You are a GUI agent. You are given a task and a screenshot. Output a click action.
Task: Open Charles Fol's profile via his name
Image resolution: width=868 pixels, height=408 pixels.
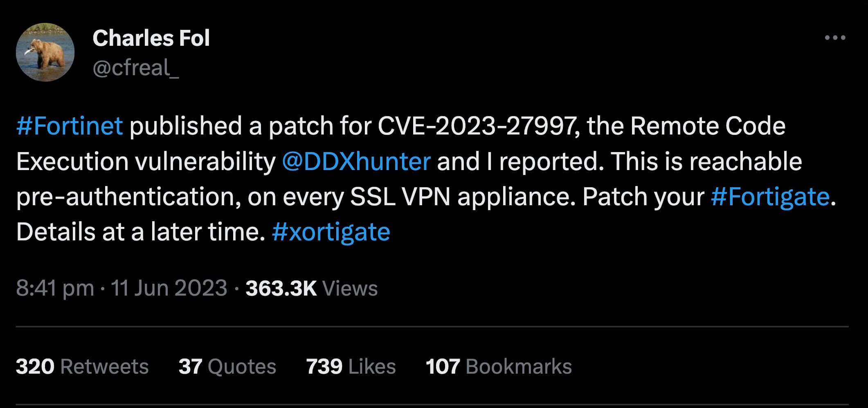click(x=152, y=39)
